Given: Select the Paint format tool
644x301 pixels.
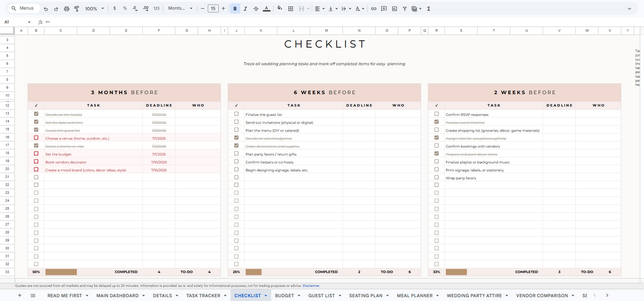Looking at the screenshot, I should [x=76, y=9].
